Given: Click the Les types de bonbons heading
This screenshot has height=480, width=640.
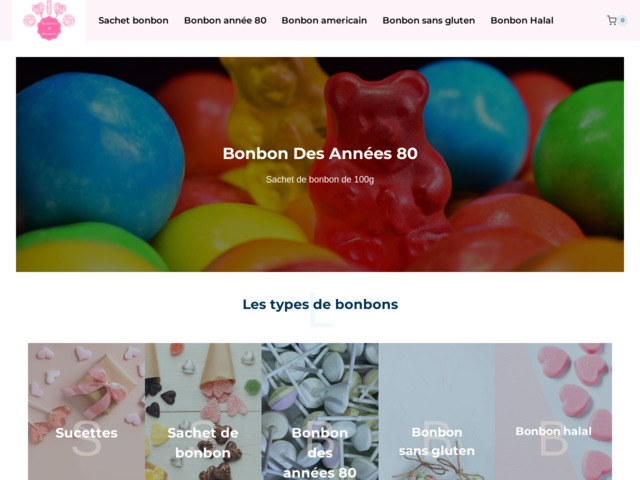Looking at the screenshot, I should [x=320, y=304].
